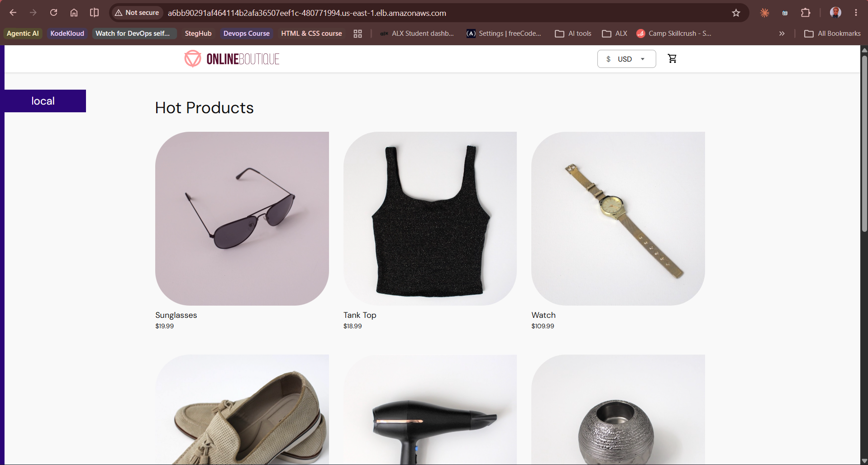Click the Tank Top product name
This screenshot has height=465, width=868.
360,315
